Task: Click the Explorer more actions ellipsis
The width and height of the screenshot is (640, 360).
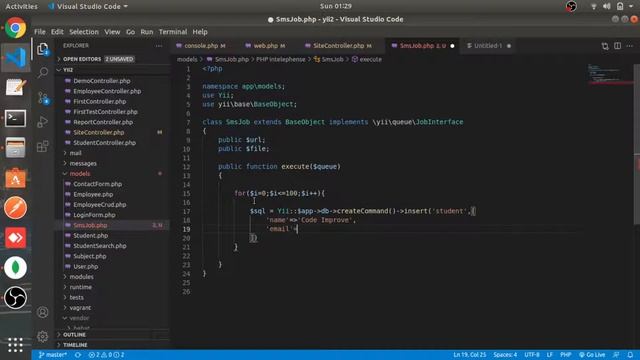Action: [x=159, y=46]
